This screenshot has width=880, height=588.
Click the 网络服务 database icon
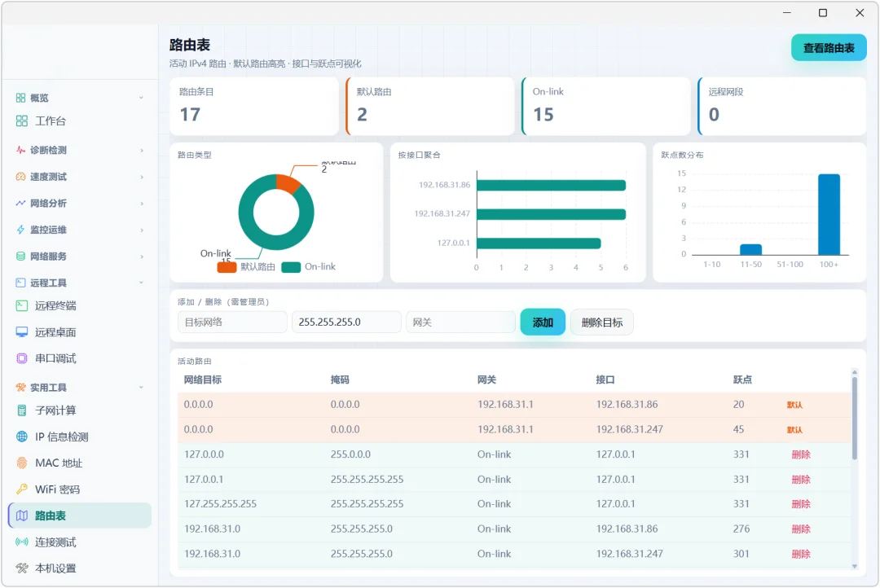point(20,257)
